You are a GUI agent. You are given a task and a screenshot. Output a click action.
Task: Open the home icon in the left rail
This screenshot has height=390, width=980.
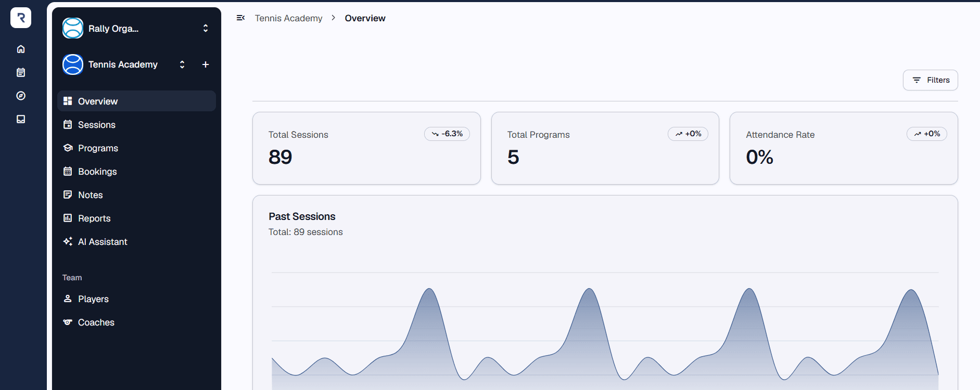[x=21, y=49]
